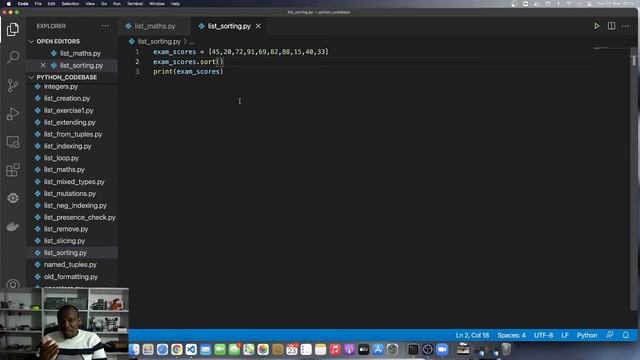Open the Remote Explorer view
The image size is (640, 360).
pyautogui.click(x=13, y=142)
